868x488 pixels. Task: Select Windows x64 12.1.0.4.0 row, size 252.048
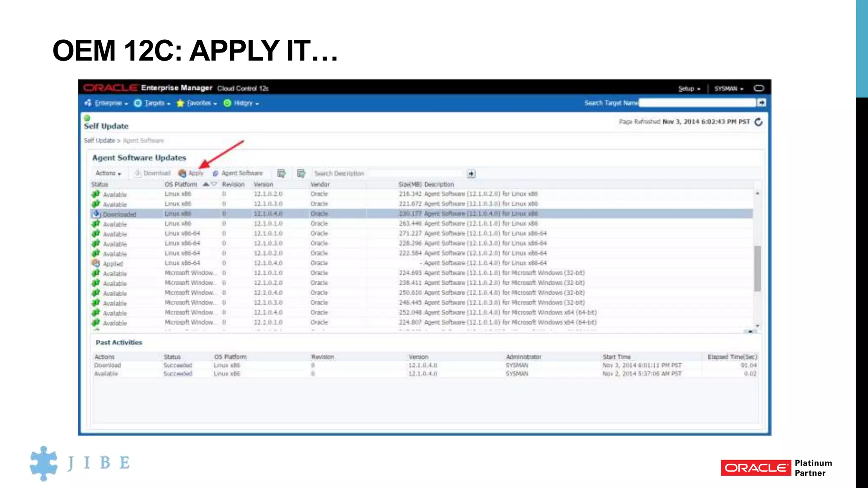click(x=422, y=313)
